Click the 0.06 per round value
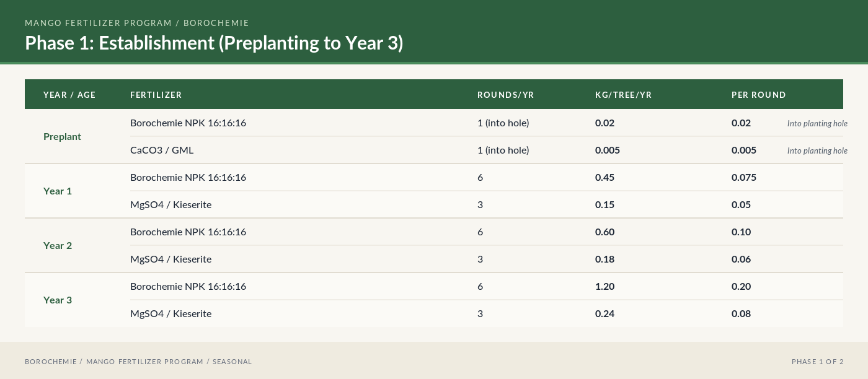 (x=741, y=259)
